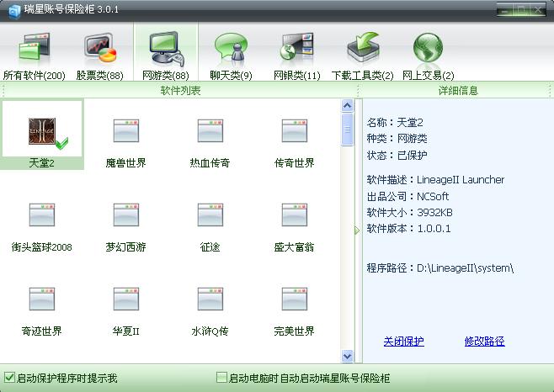
Task: Select the 梦幻西游 software icon
Action: pyautogui.click(x=126, y=215)
